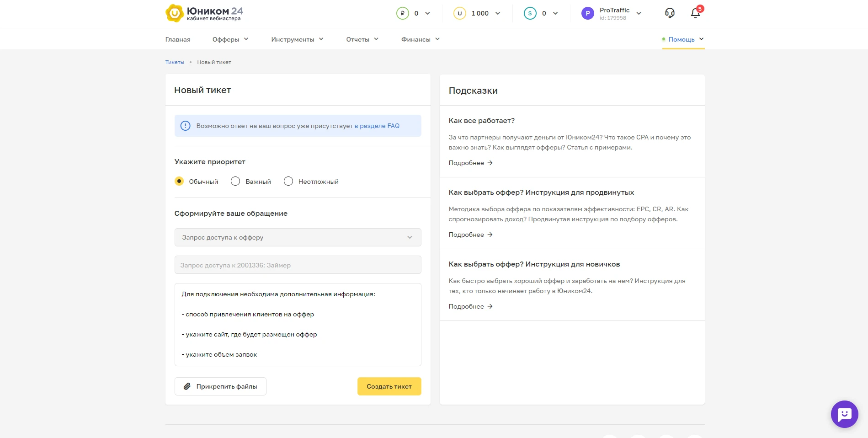Click the ruble balance icon
This screenshot has height=438, width=868.
tap(403, 13)
